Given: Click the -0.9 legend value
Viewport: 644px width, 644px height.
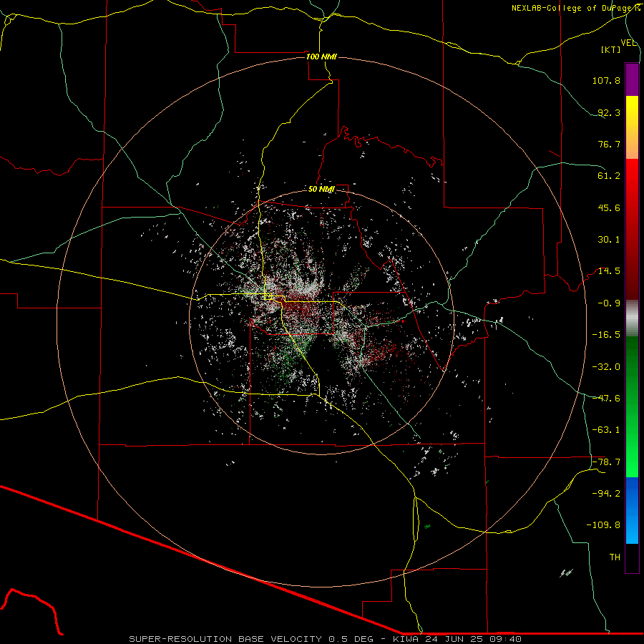Looking at the screenshot, I should (x=609, y=303).
